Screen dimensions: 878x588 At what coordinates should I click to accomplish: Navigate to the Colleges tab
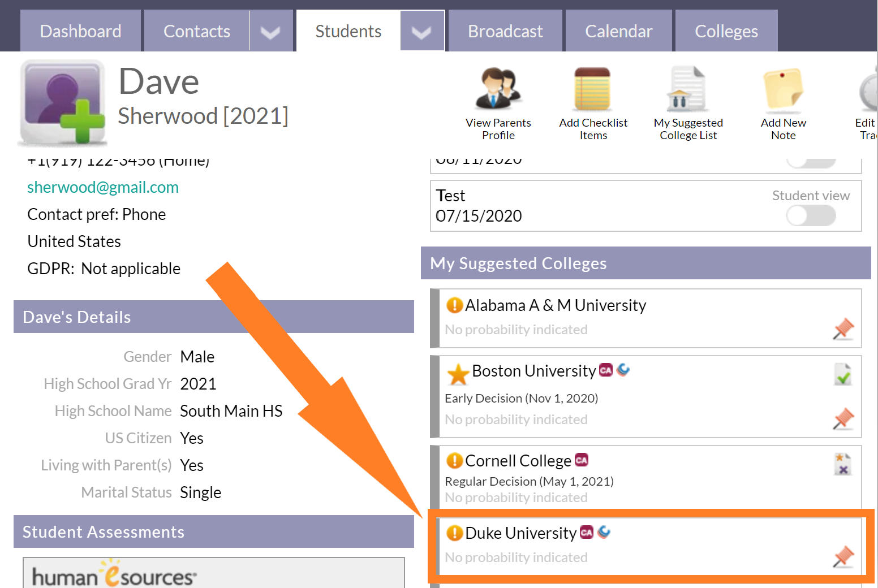(726, 31)
